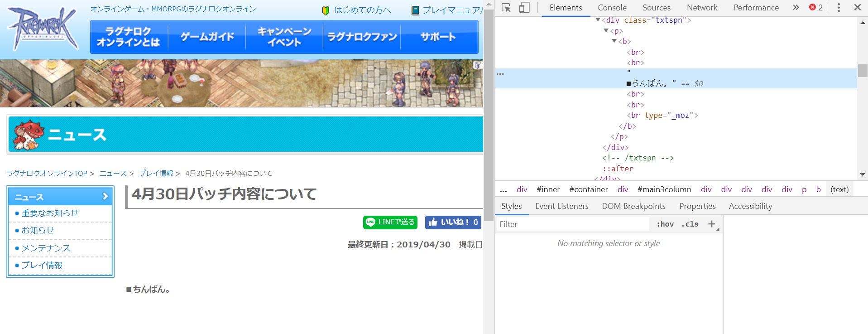Expand the ニュース sidebar header arrow
The image size is (868, 334).
(x=105, y=196)
